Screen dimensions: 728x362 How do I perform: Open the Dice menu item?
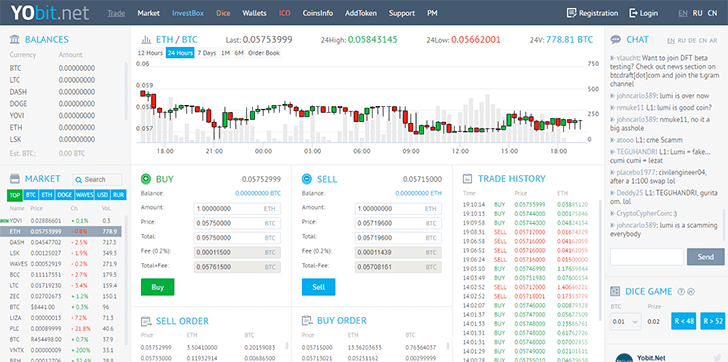223,13
